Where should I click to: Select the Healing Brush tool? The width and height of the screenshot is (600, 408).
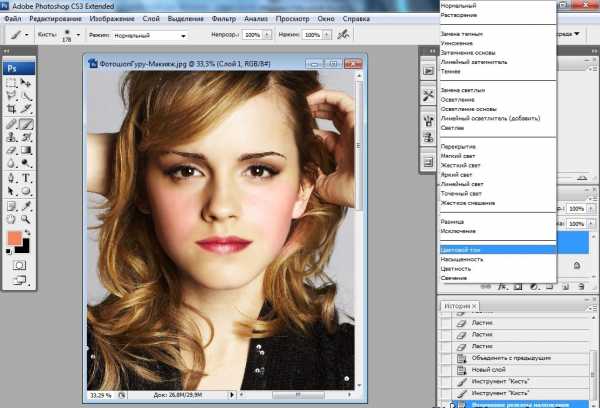(x=11, y=124)
